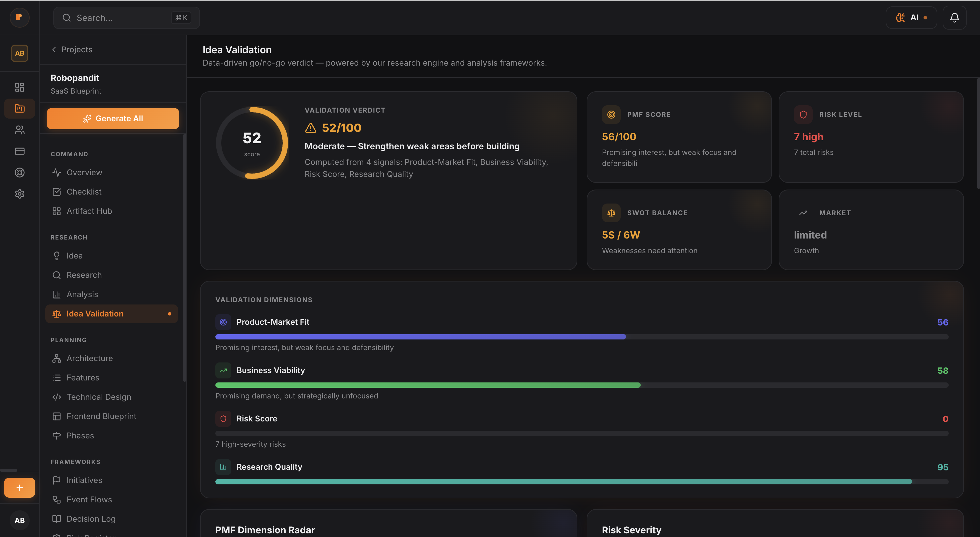Open the Technical Design page
Screen dimensions: 980x537
[99, 397]
